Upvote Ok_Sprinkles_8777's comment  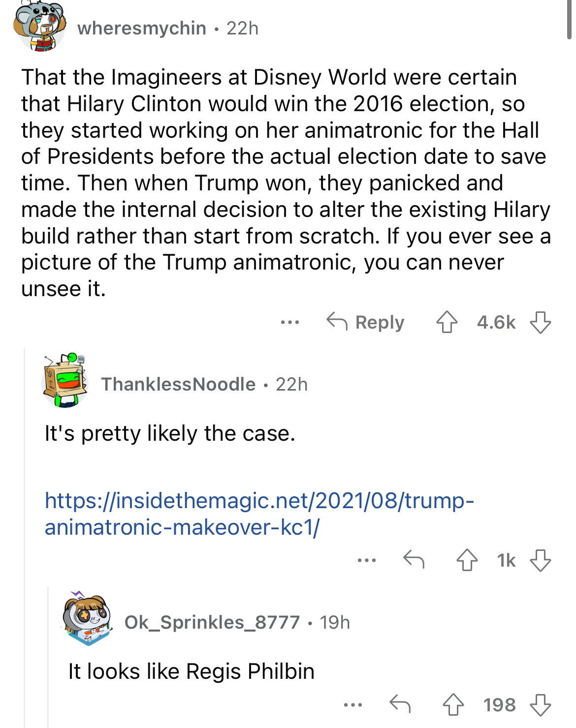point(453,705)
